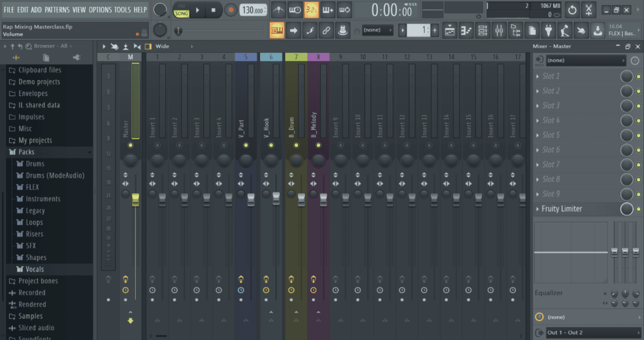
Task: Open the Mixer view icon
Action: coord(499,30)
